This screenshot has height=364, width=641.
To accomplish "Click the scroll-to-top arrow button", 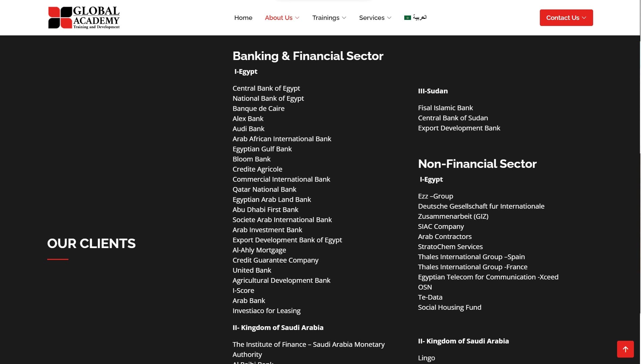I will (x=625, y=349).
